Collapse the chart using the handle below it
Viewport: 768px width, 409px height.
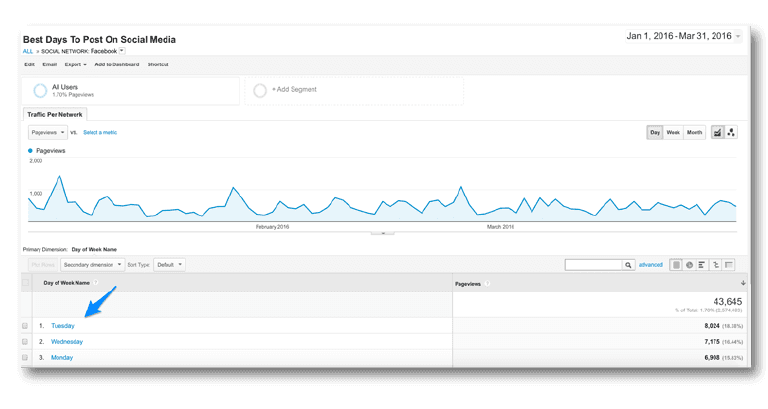coord(383,233)
